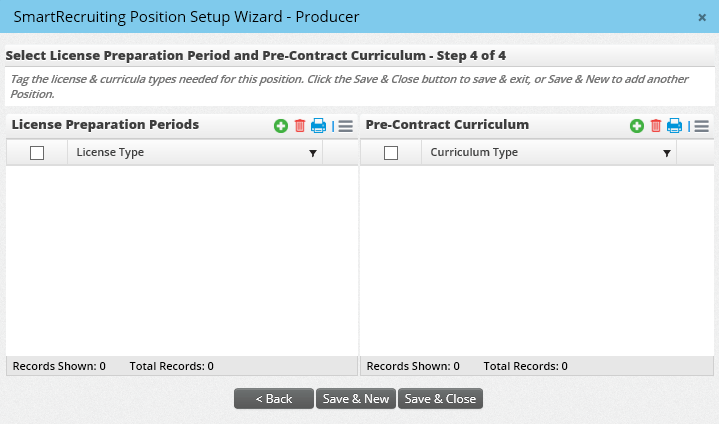Add a new Pre-Contract Curriculum record

click(636, 126)
